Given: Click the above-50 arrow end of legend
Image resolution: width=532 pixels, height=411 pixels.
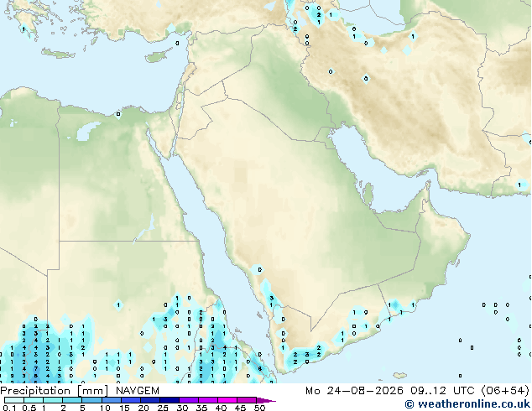Looking at the screenshot, I should coord(266,400).
